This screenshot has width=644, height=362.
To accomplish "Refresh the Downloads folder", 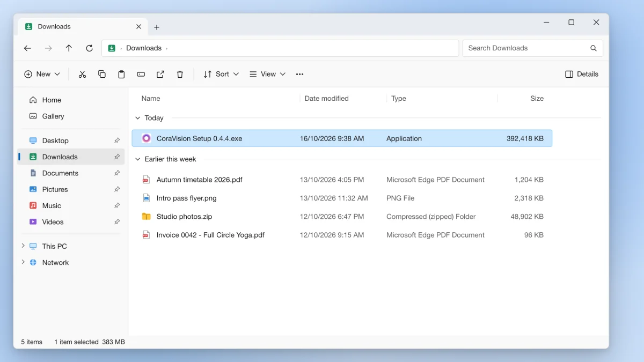I will point(90,48).
